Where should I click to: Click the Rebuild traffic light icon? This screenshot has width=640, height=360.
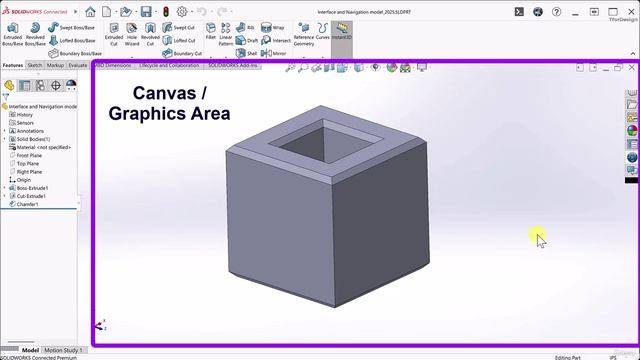point(166,12)
